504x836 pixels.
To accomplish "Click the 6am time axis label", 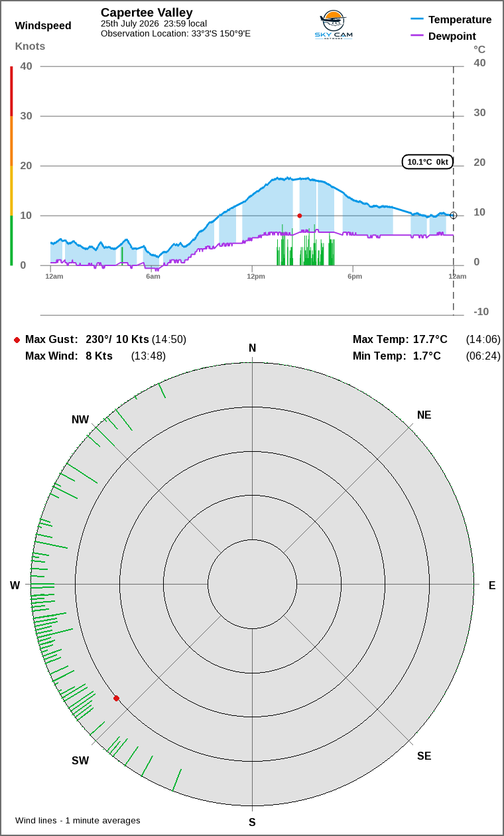I will [153, 276].
